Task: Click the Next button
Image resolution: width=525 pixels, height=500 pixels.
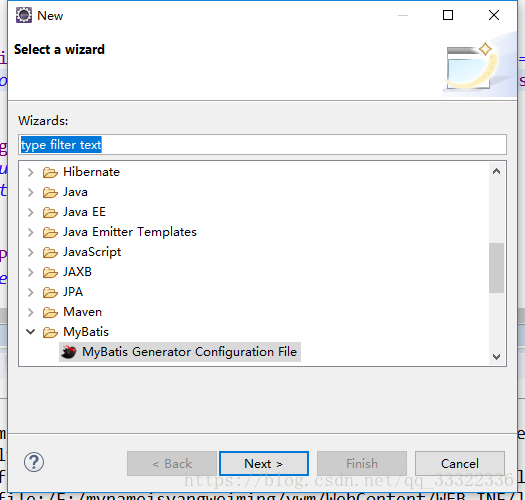Action: pos(264,463)
